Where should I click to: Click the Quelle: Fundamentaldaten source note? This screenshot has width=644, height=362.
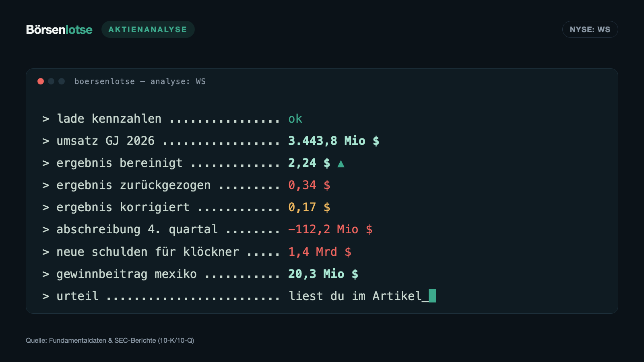click(110, 340)
